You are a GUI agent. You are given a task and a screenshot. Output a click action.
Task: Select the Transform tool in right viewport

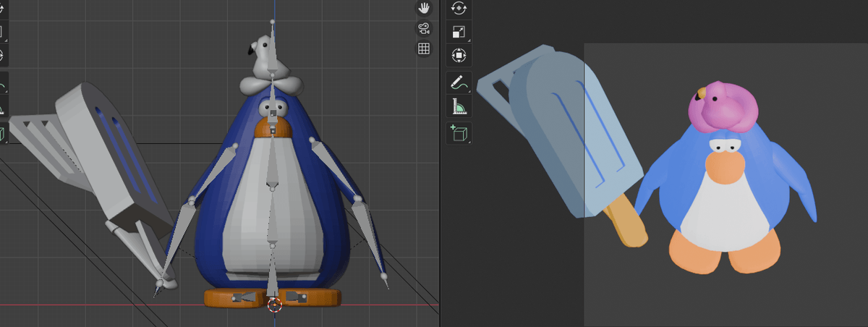click(459, 56)
